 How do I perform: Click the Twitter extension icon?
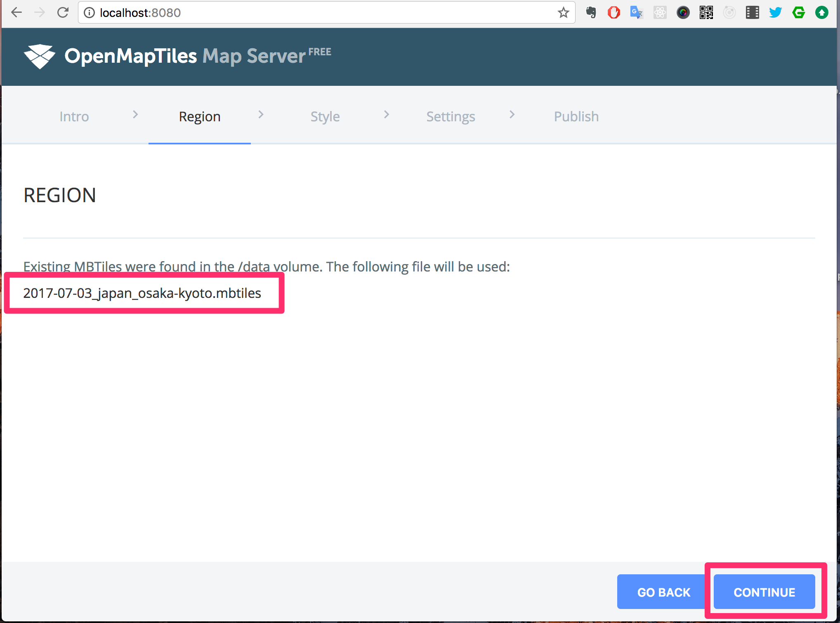point(775,12)
